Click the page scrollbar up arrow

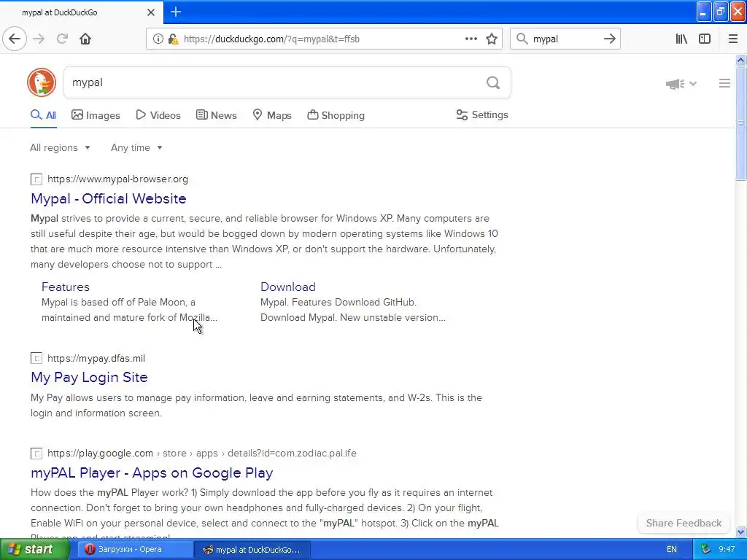(740, 60)
